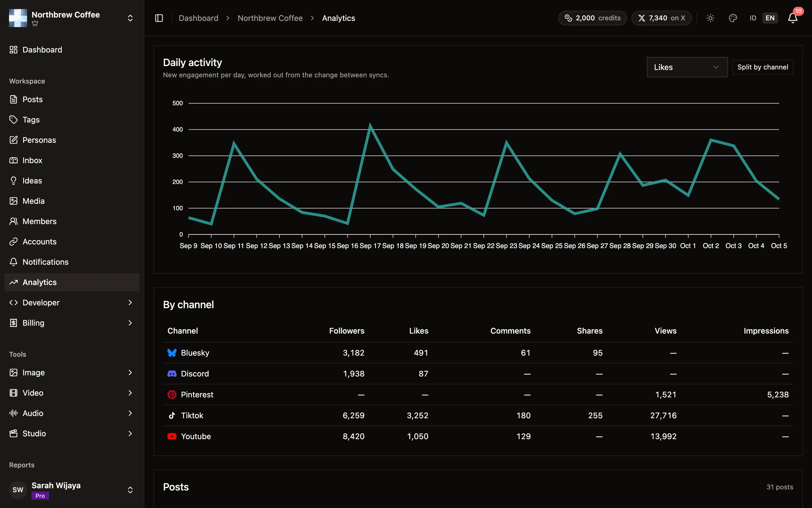812x508 pixels.
Task: Toggle the sidebar panel icon
Action: pos(159,18)
